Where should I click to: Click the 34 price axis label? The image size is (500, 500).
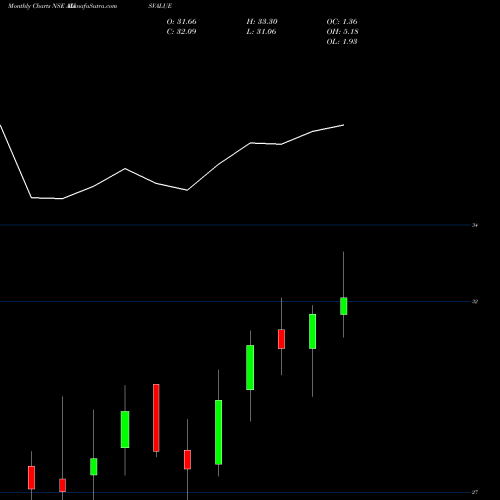click(475, 225)
